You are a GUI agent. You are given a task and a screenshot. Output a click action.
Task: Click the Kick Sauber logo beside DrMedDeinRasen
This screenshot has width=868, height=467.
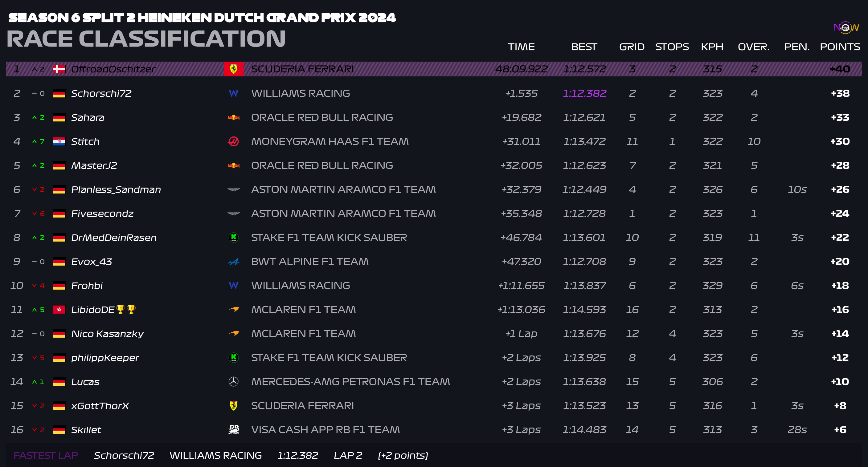233,238
